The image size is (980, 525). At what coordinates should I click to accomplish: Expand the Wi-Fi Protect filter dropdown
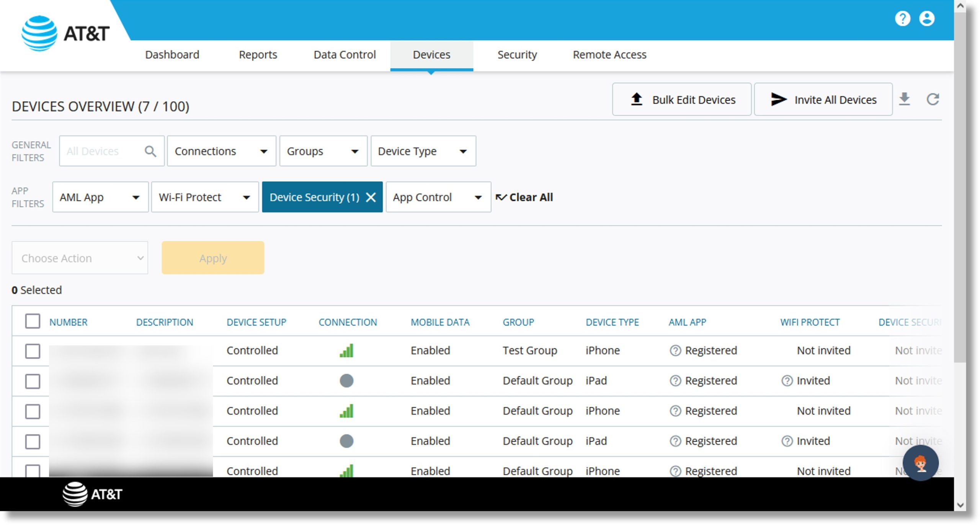205,197
